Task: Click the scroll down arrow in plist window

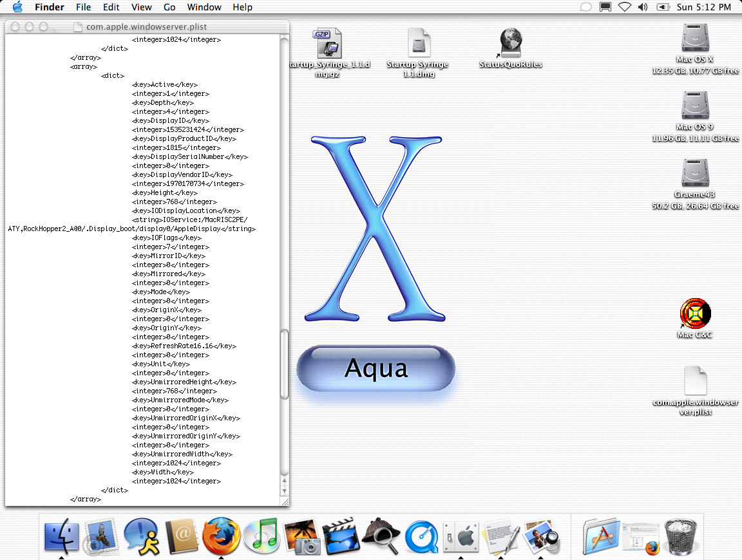Action: [x=285, y=491]
